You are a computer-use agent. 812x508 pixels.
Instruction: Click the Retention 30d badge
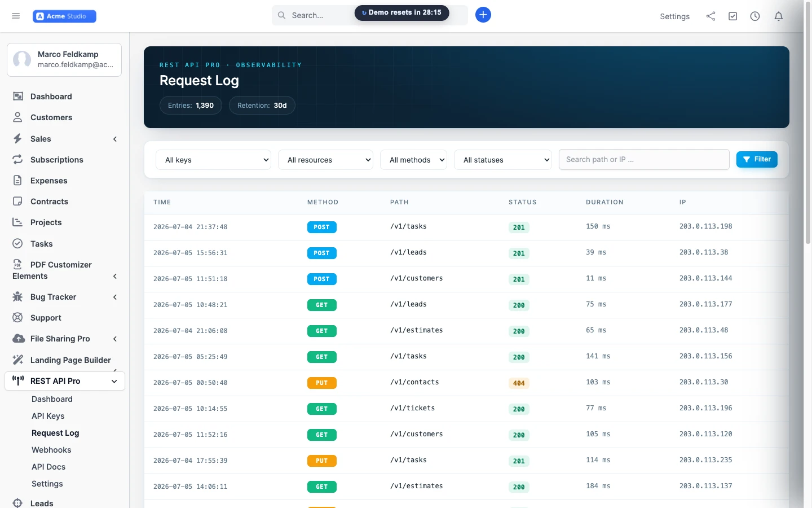pos(262,106)
